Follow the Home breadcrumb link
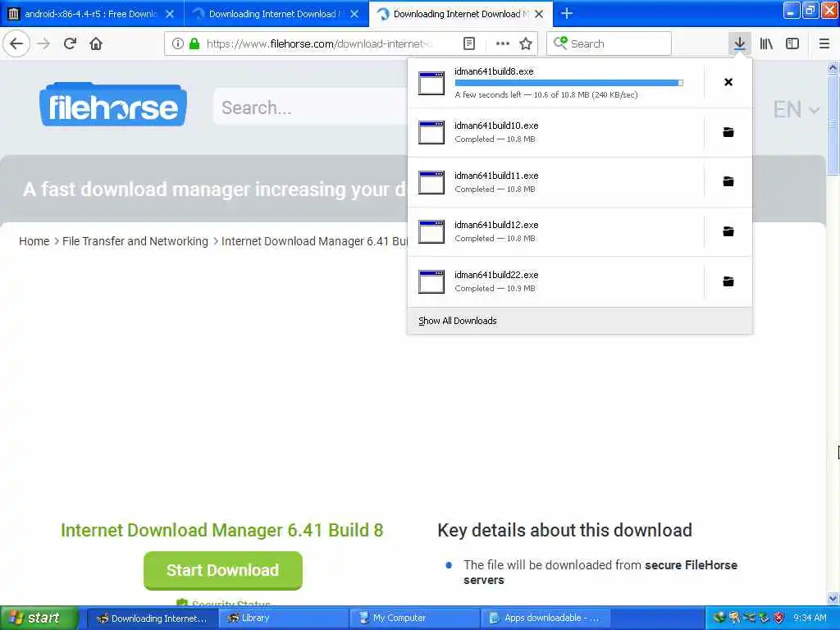 [34, 241]
